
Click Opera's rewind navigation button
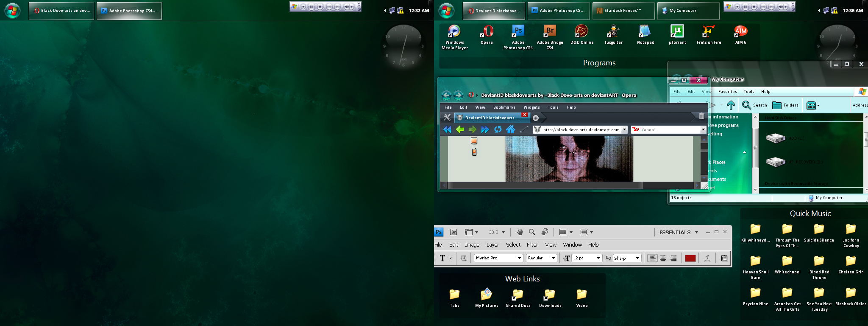[x=447, y=129]
